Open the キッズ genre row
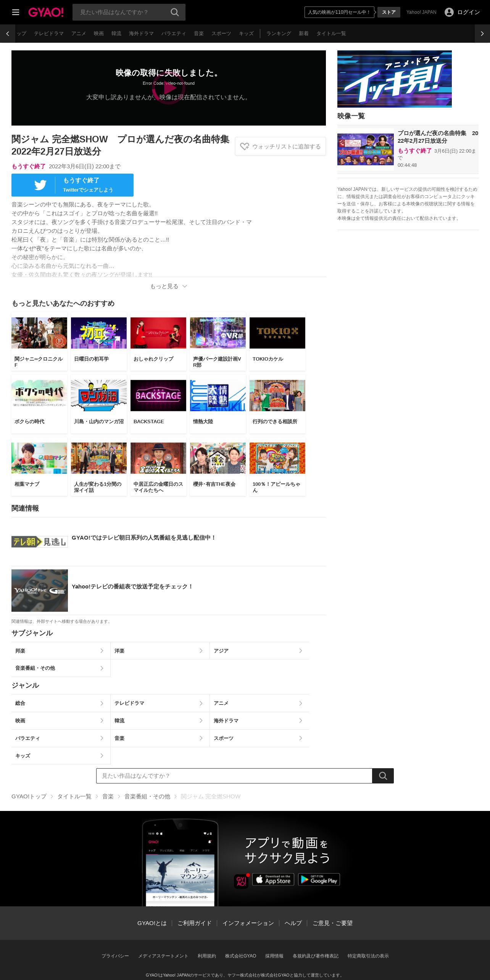Screen dimensions: 490x980 (61, 756)
